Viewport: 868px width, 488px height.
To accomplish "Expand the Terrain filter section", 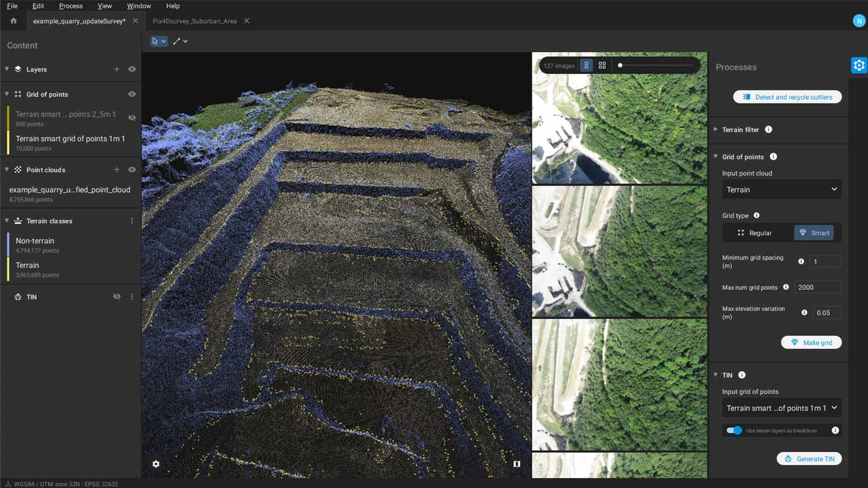I will point(716,129).
